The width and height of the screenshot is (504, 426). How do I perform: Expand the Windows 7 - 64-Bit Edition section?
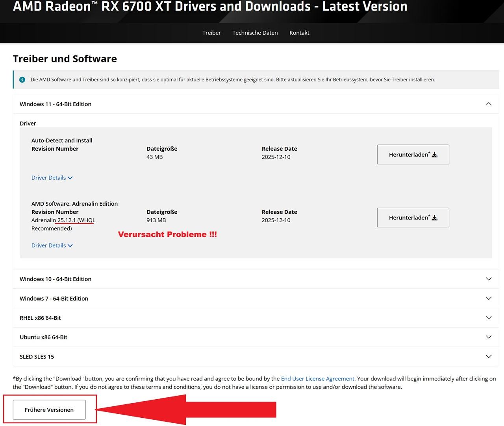coord(256,298)
